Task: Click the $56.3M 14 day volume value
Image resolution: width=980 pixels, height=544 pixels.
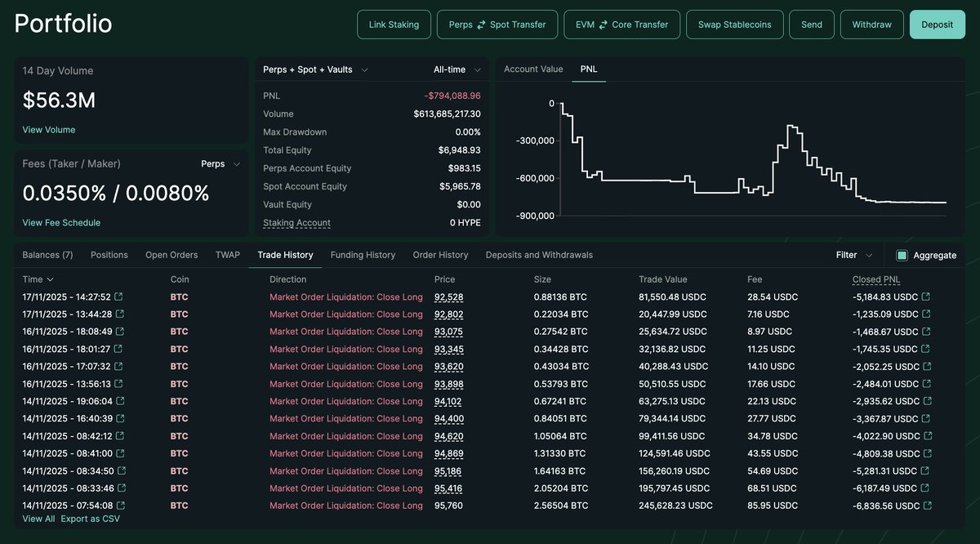Action: 59,100
